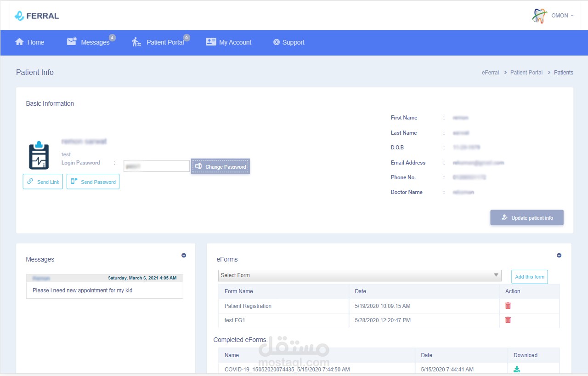Click the Patient Registration form name
Viewport: 588px width, 376px height.
[x=248, y=306]
